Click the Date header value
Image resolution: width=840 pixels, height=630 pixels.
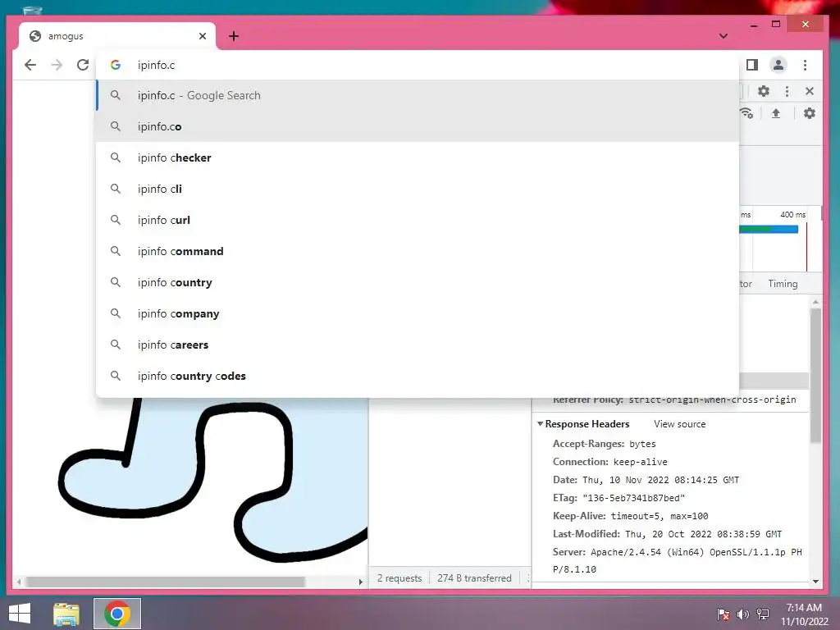click(660, 480)
